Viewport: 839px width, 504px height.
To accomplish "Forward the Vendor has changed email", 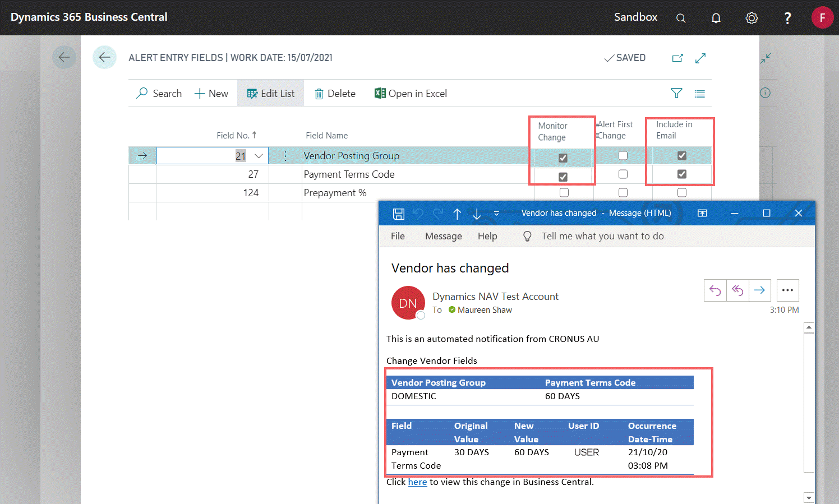I will click(x=760, y=290).
